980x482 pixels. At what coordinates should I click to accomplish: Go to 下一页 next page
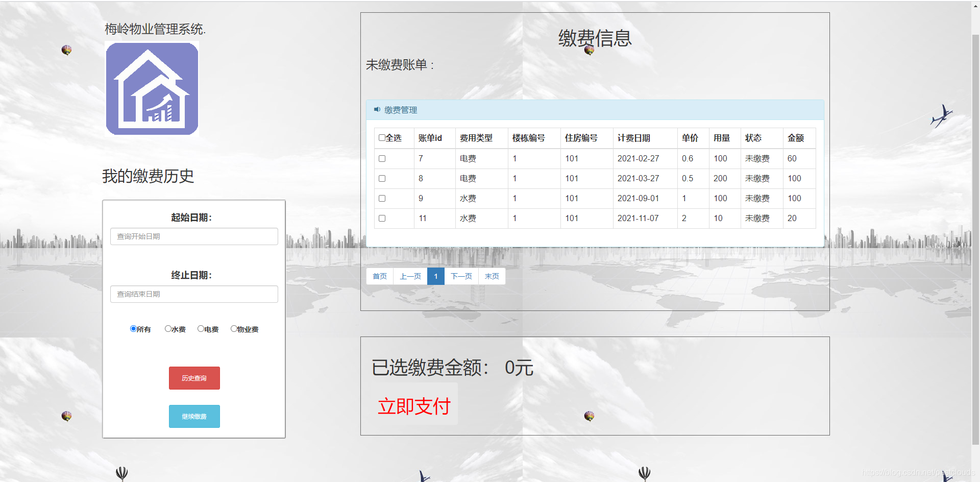[461, 276]
